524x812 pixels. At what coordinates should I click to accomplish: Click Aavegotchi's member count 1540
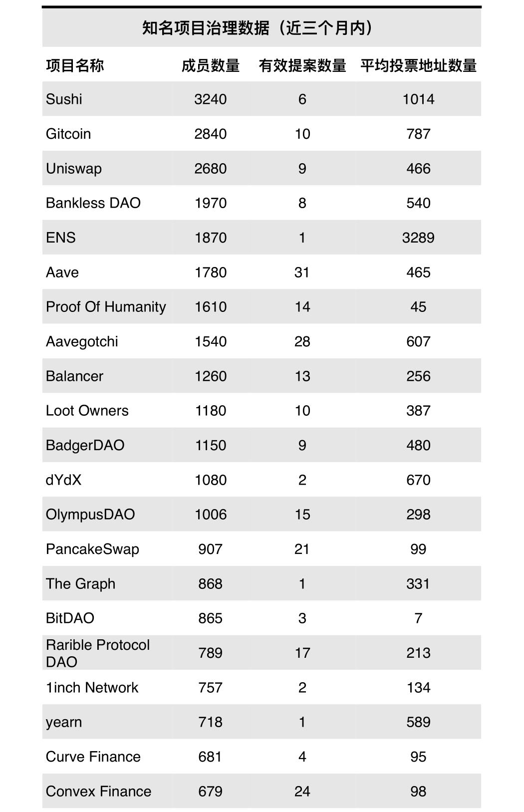click(x=210, y=341)
